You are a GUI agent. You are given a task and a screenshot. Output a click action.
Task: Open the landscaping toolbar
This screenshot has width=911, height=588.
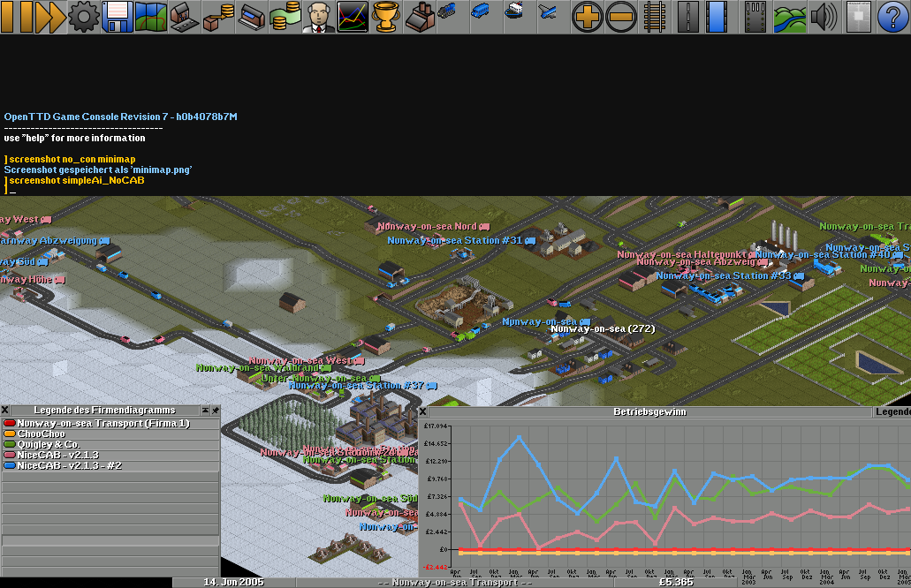pos(790,17)
